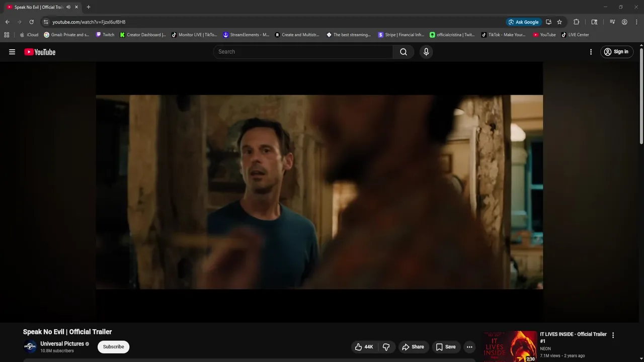Screen dimensions: 644x362
Task: Open the Universal Pictures channel avatar
Action: 30,347
